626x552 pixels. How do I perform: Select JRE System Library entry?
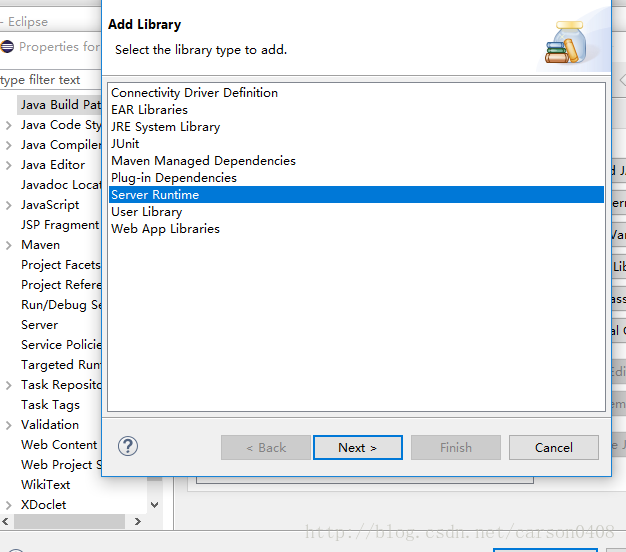click(356, 127)
